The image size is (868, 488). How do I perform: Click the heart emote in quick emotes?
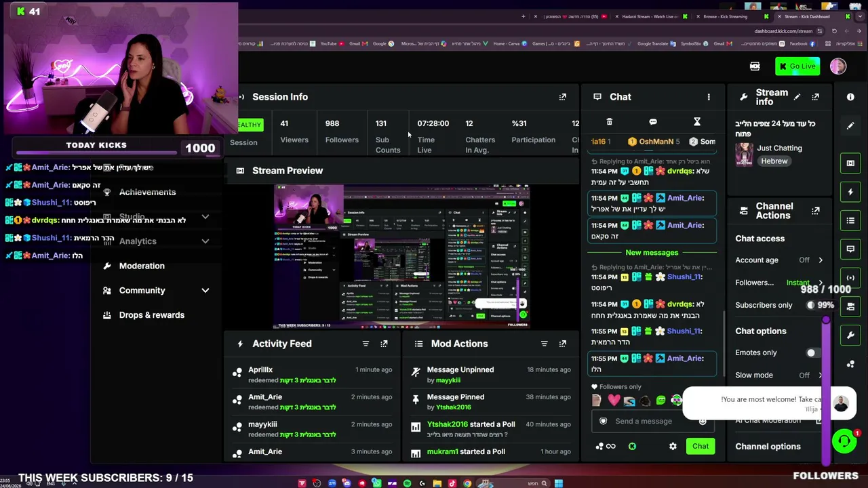click(x=614, y=401)
